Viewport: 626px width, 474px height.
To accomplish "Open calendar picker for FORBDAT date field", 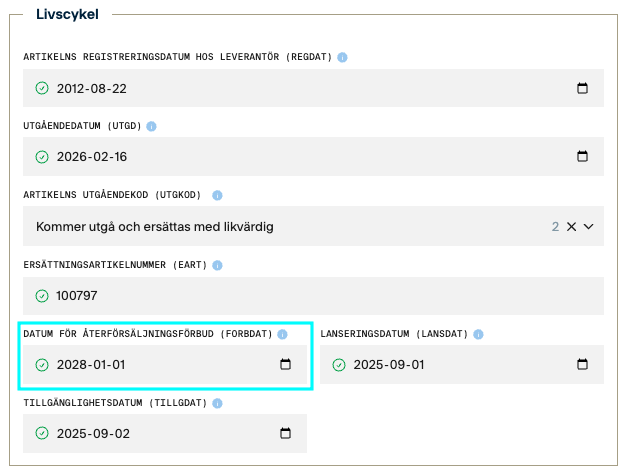I will (285, 365).
